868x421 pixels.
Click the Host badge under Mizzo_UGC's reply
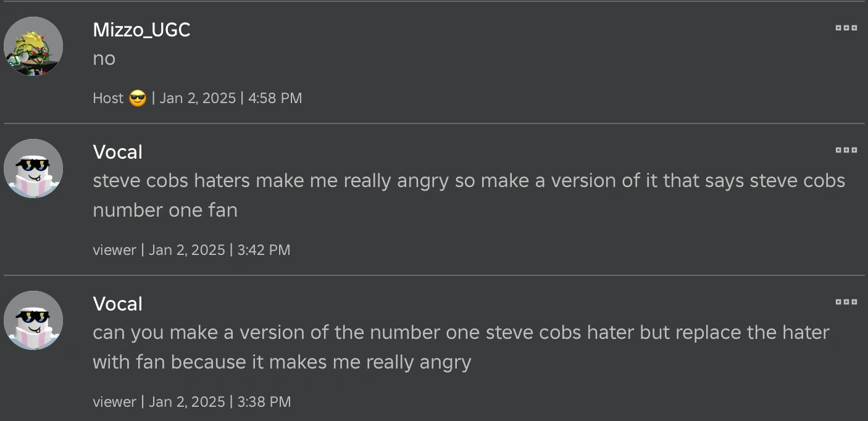107,98
